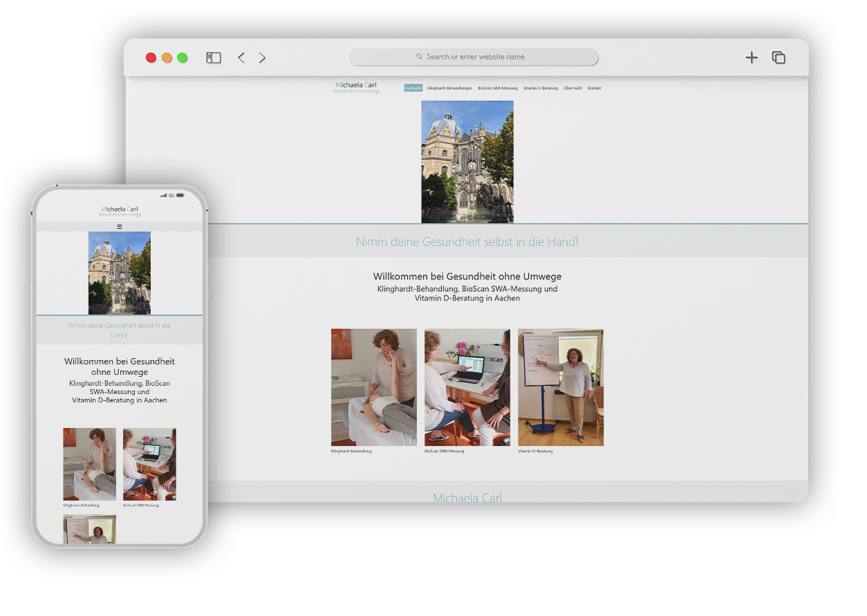This screenshot has height=616, width=867.
Task: Click the cathedral image in the desktop browser
Action: [467, 162]
